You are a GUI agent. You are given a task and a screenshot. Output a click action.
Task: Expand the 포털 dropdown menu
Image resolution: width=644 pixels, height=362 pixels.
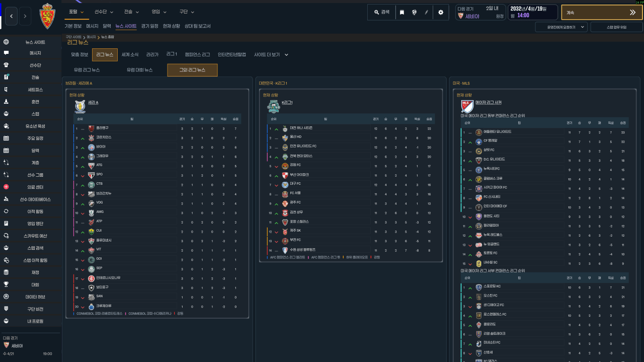pyautogui.click(x=76, y=12)
